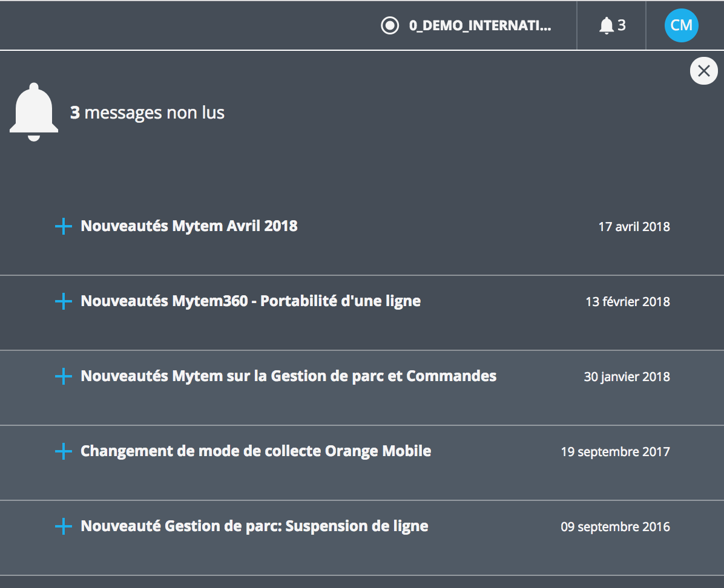
Task: Open the 0_DEMO_INTERNATI... account selector
Action: tap(466, 25)
